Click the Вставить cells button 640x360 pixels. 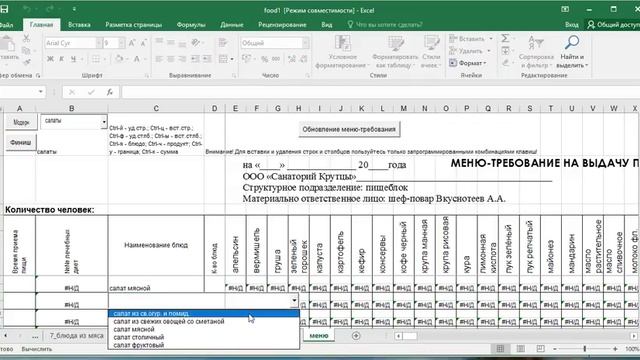(x=468, y=39)
